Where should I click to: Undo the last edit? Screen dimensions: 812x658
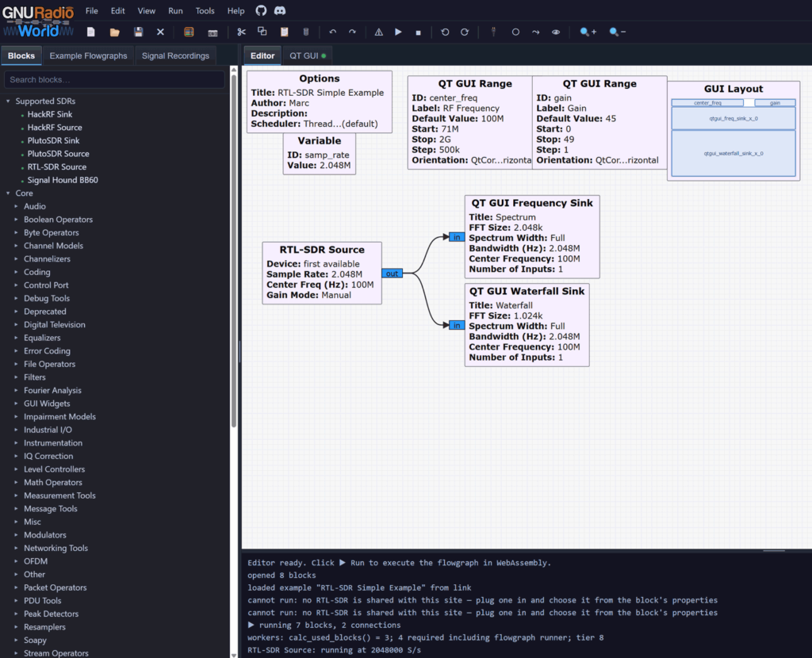click(333, 32)
